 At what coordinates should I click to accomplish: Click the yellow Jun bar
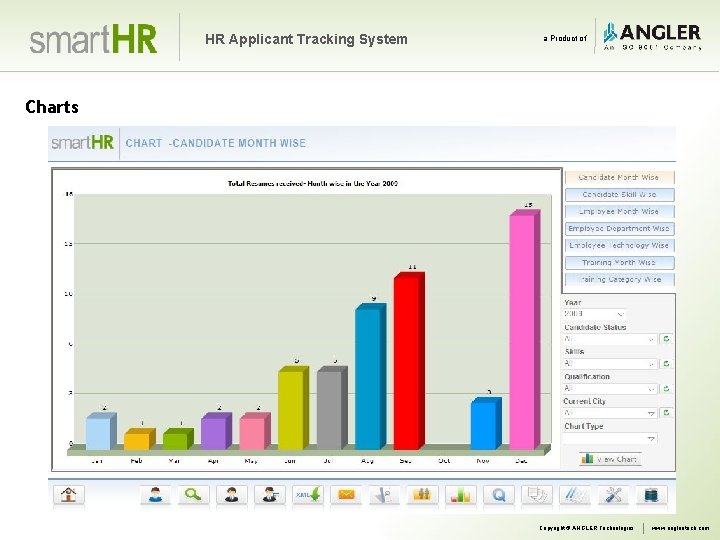293,408
